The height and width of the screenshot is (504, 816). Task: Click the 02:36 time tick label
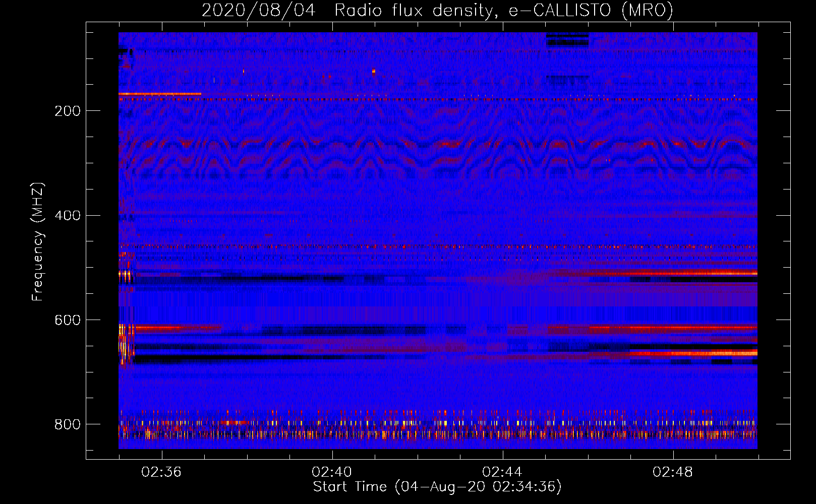pyautogui.click(x=161, y=472)
